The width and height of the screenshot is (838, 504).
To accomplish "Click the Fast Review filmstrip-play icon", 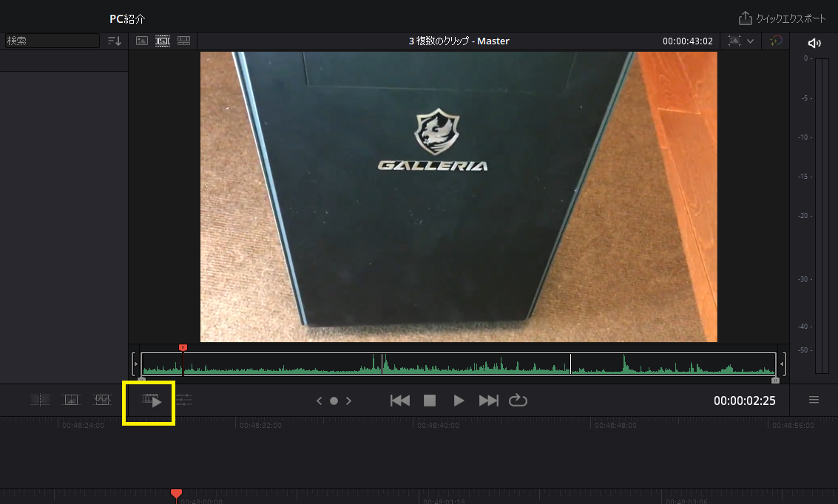I will (151, 400).
